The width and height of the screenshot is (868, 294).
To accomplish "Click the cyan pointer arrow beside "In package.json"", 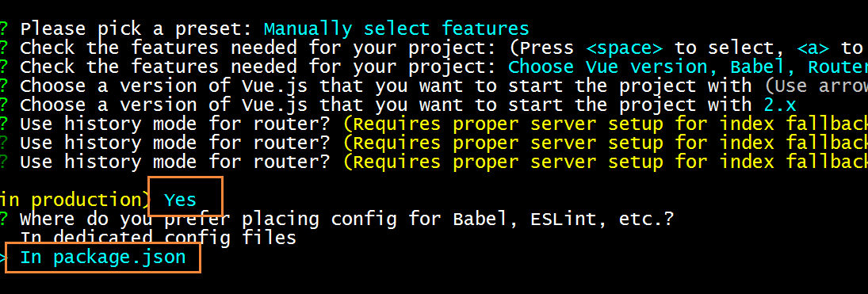I will [x=3, y=258].
